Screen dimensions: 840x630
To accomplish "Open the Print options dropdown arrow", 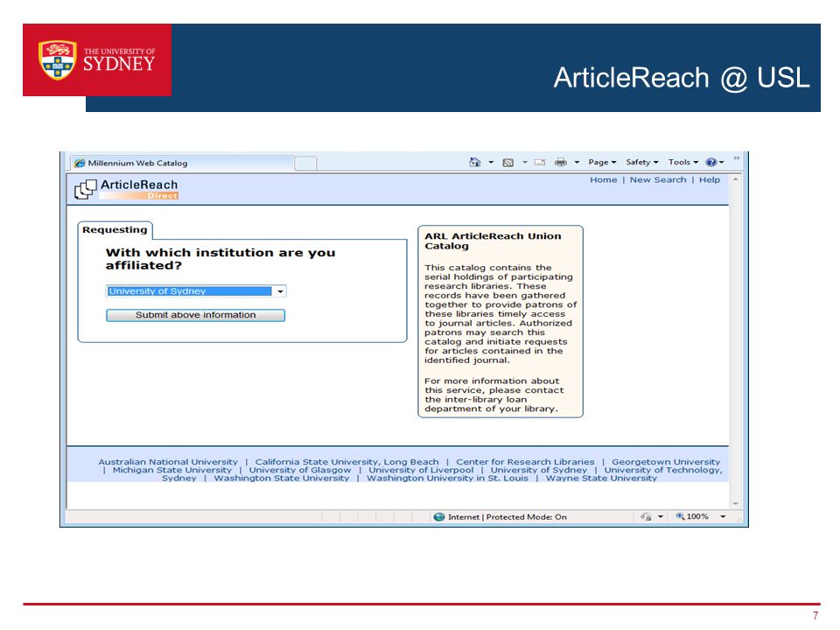I will click(x=577, y=163).
